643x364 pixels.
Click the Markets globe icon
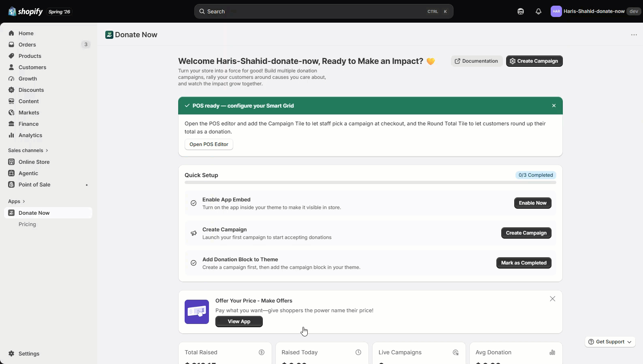pos(11,112)
